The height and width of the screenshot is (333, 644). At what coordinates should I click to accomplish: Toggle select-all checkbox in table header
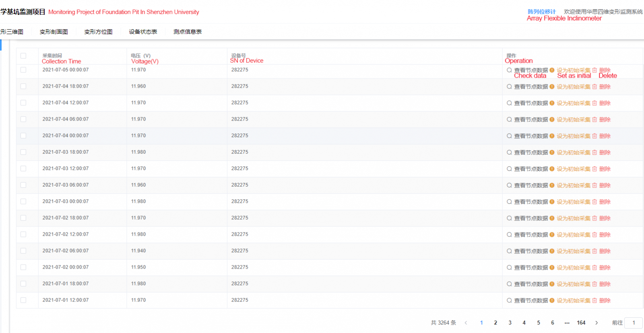[23, 56]
